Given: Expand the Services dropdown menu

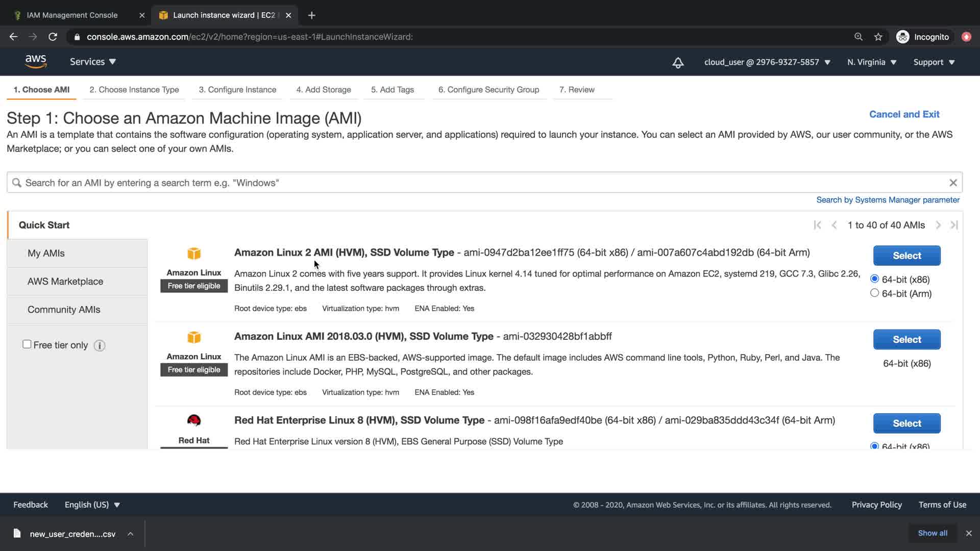Looking at the screenshot, I should [x=93, y=62].
